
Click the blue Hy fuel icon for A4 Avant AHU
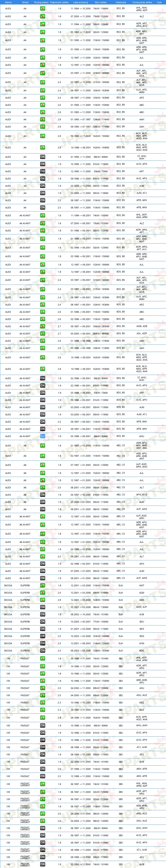coord(42,436)
